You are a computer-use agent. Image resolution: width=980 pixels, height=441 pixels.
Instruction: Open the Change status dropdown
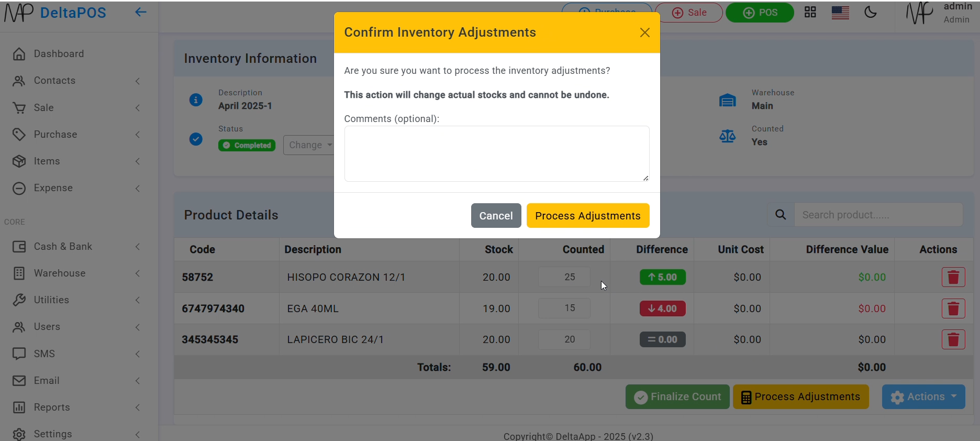click(309, 145)
